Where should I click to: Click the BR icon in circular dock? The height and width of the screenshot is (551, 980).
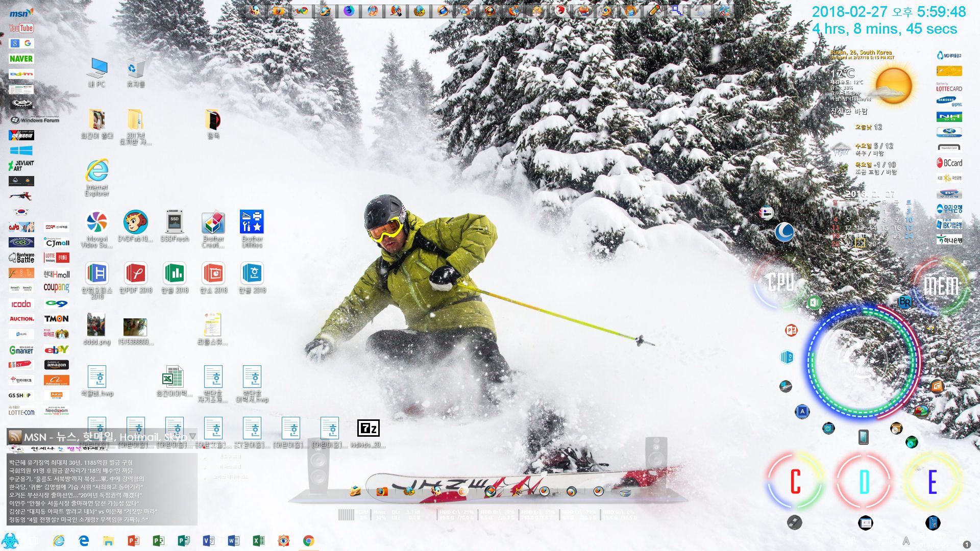pos(905,302)
